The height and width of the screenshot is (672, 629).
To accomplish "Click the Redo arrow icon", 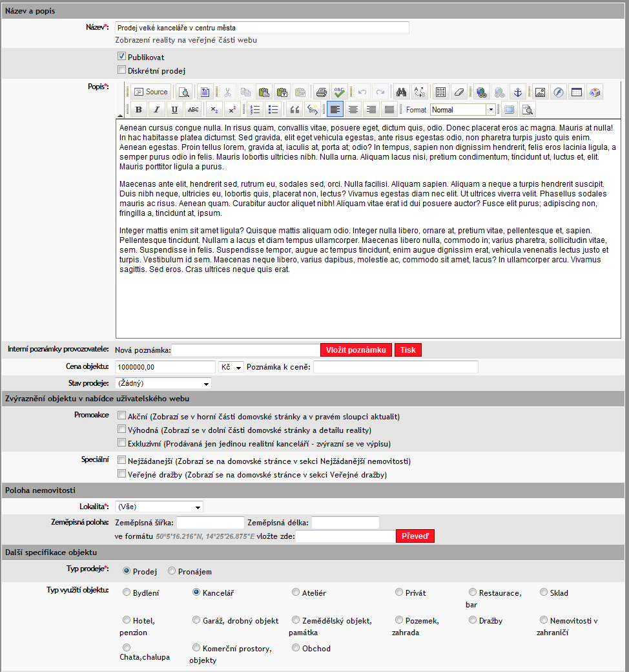I will pyautogui.click(x=380, y=92).
